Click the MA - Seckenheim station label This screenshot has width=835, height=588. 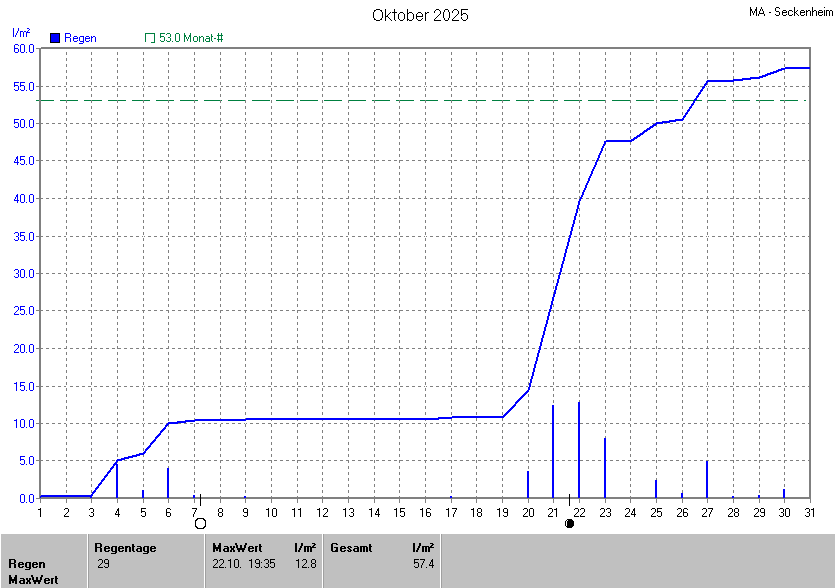[x=789, y=12]
